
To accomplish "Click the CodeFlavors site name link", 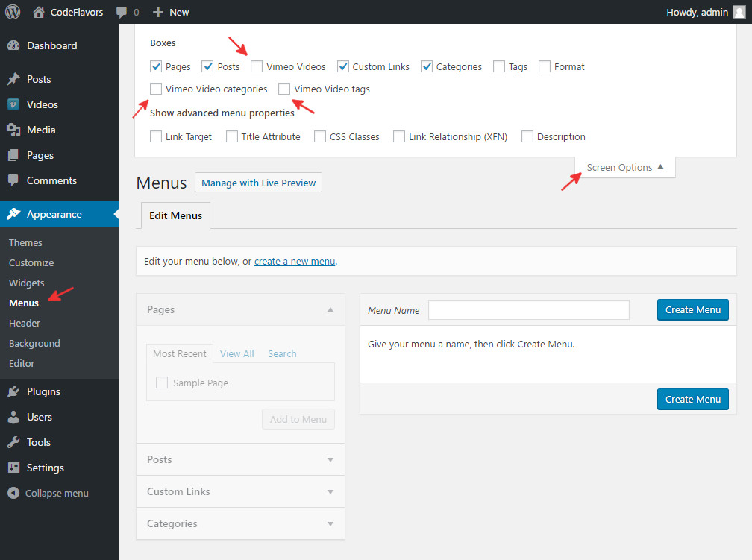I will [77, 12].
